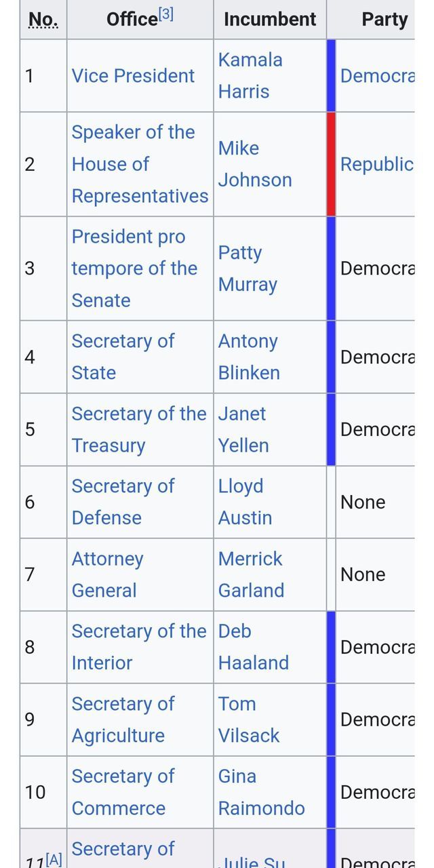Open Mike Johnson's page

254,164
